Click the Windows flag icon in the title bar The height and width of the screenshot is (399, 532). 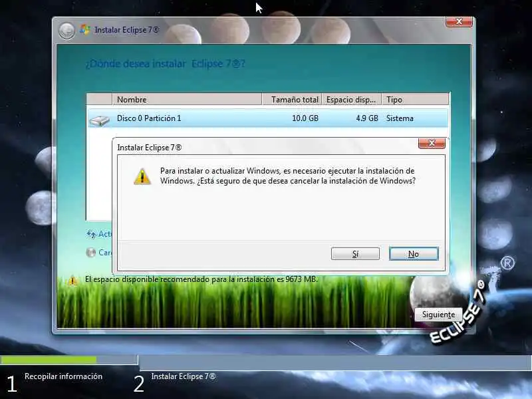(84, 29)
